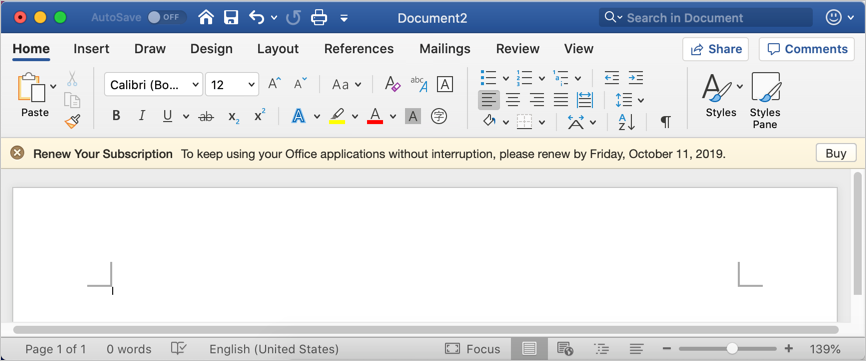Save the document with floppy disk icon
The image size is (866, 361).
(231, 18)
